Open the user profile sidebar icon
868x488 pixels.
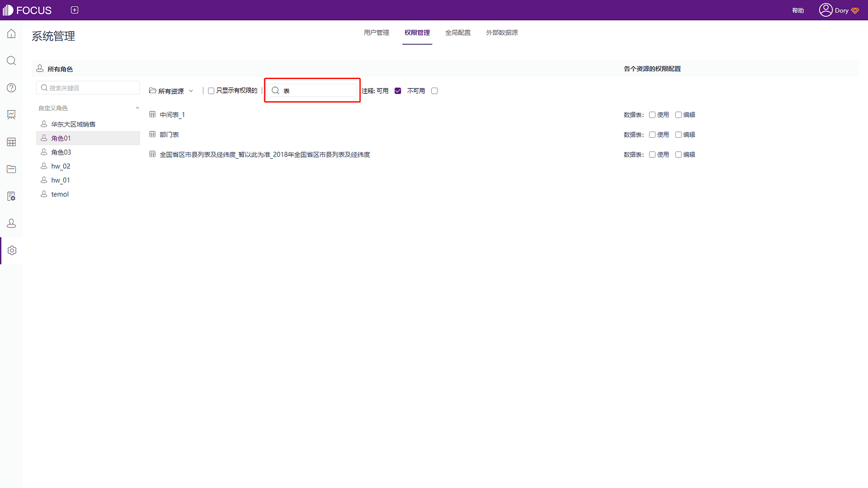coord(11,223)
